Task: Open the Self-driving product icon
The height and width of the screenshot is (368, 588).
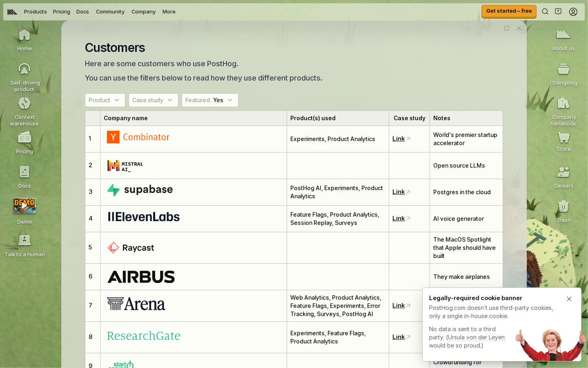Action: click(x=24, y=77)
